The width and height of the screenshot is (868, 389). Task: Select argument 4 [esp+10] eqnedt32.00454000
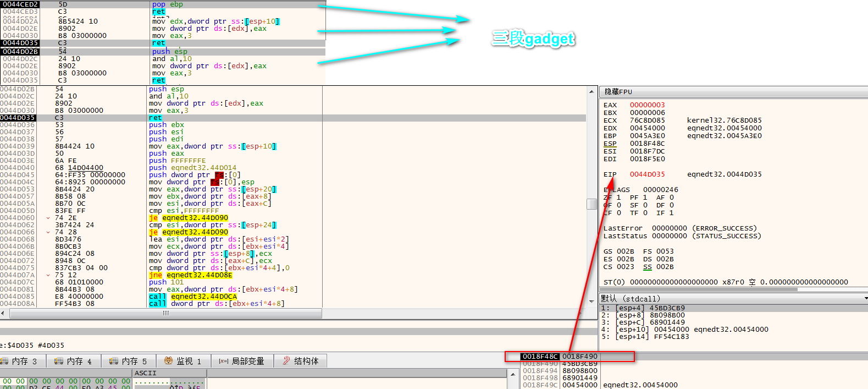[733, 330]
